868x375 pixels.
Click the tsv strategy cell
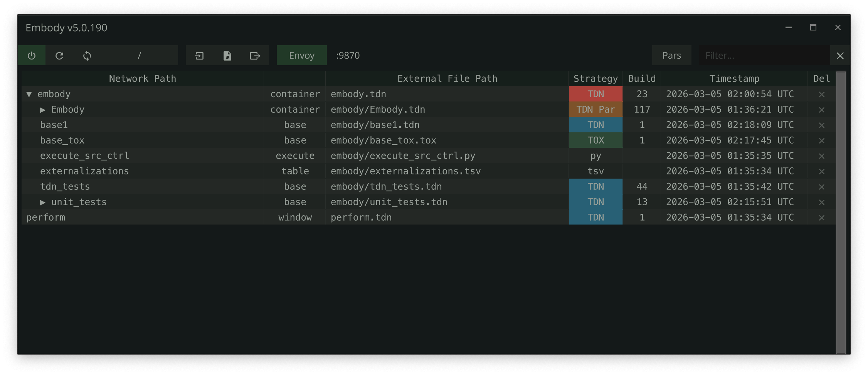coord(595,171)
